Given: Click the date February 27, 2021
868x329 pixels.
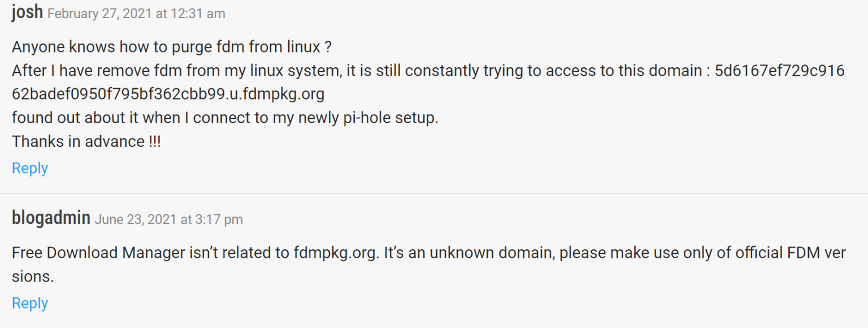Looking at the screenshot, I should (99, 14).
